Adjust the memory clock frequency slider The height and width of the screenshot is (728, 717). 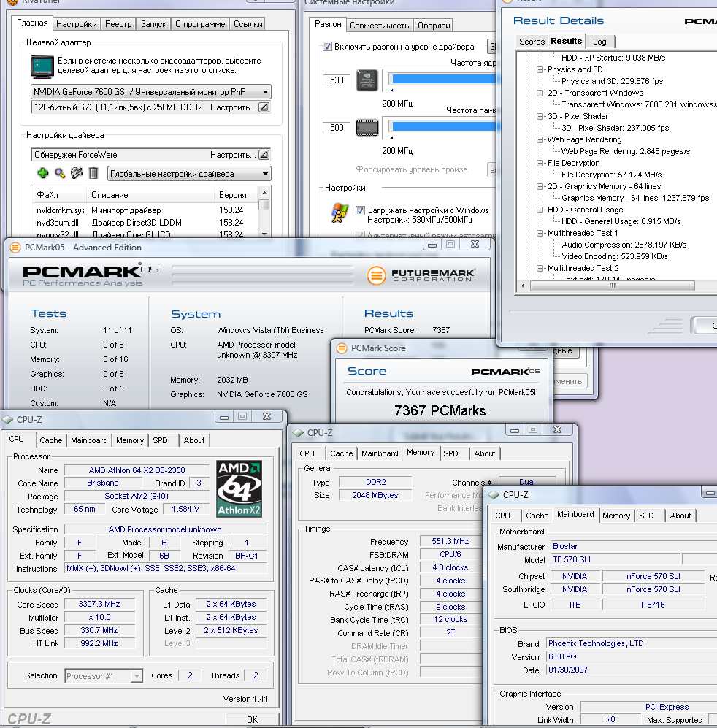pyautogui.click(x=443, y=126)
